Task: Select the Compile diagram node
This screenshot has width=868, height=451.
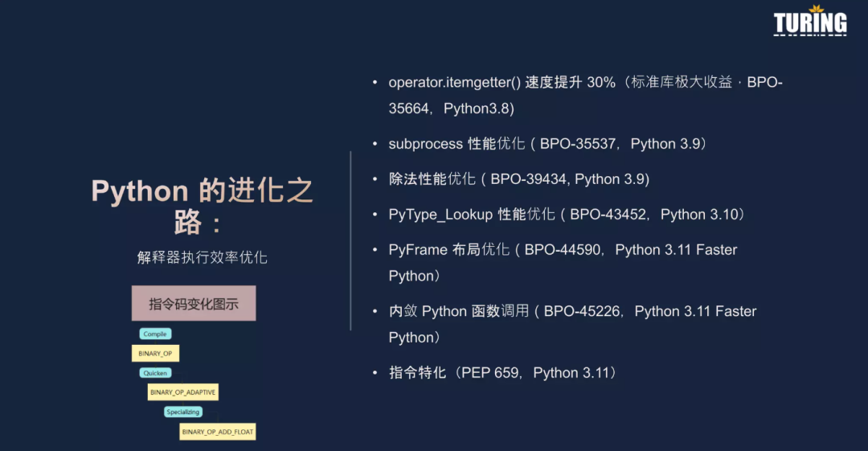Action: pyautogui.click(x=155, y=334)
